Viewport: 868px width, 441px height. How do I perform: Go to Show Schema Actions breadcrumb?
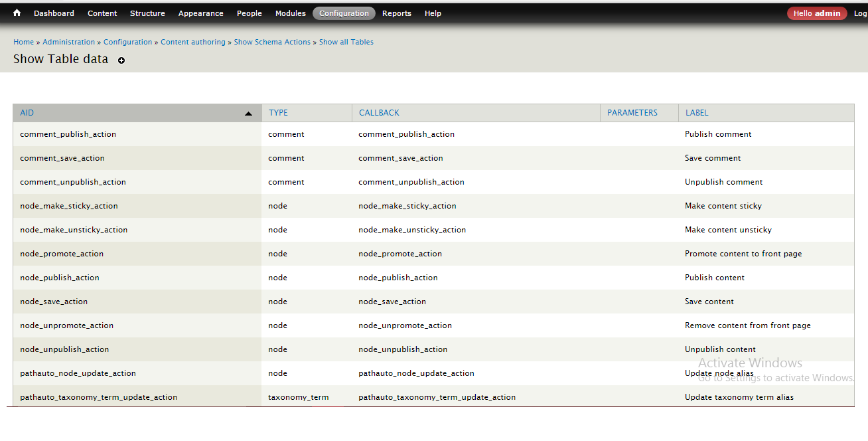click(x=272, y=42)
